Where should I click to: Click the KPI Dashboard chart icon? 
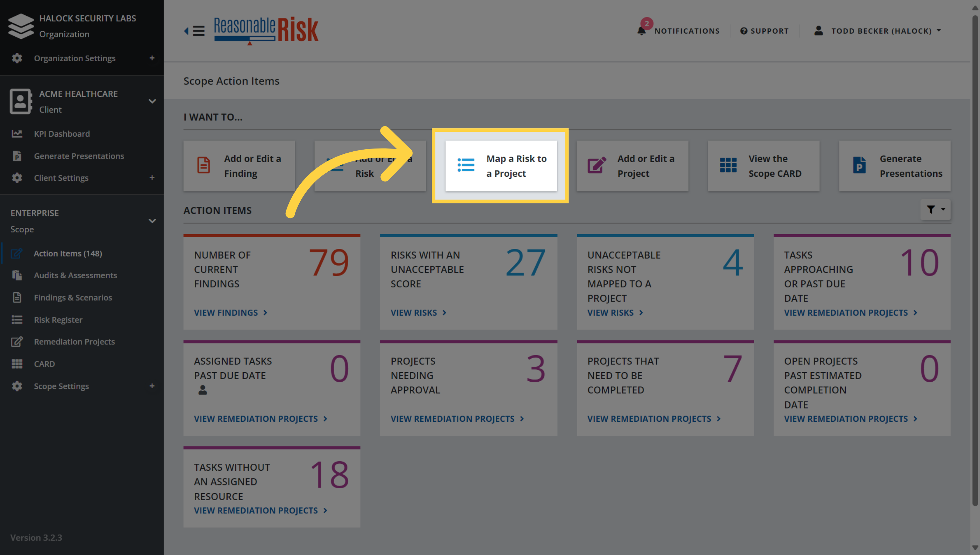[x=17, y=134]
